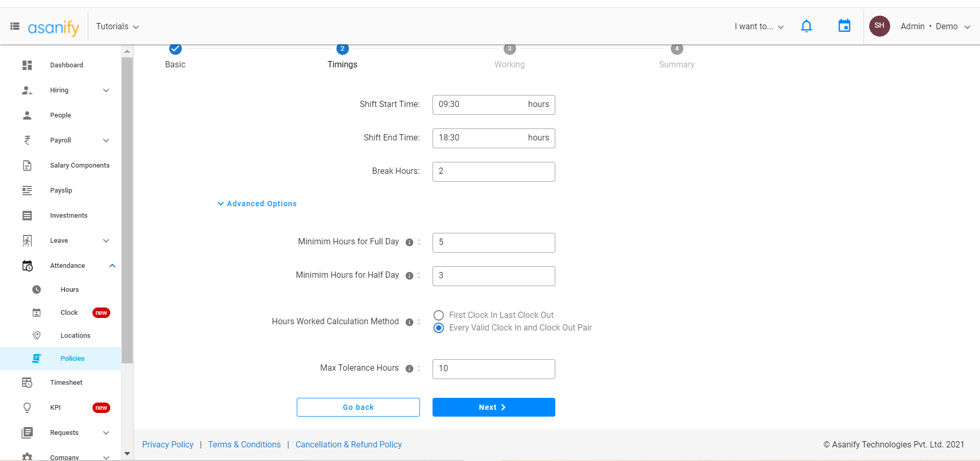This screenshot has height=461, width=980.
Task: Open the calendar icon in header
Action: pyautogui.click(x=844, y=26)
